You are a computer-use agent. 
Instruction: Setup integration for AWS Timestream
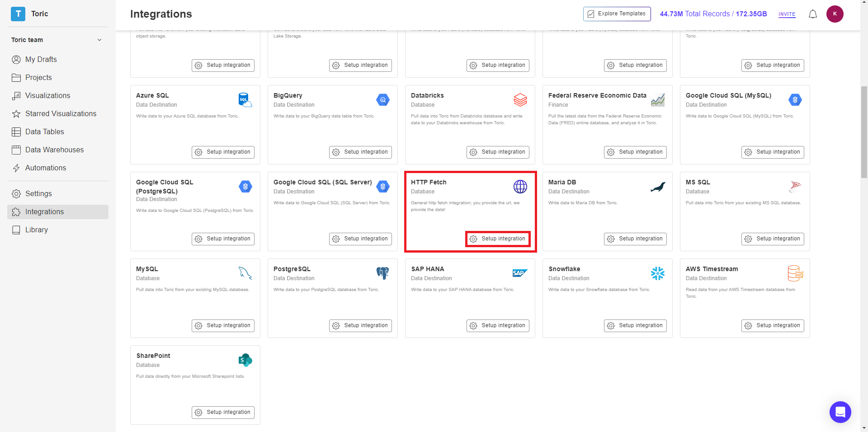click(x=773, y=326)
